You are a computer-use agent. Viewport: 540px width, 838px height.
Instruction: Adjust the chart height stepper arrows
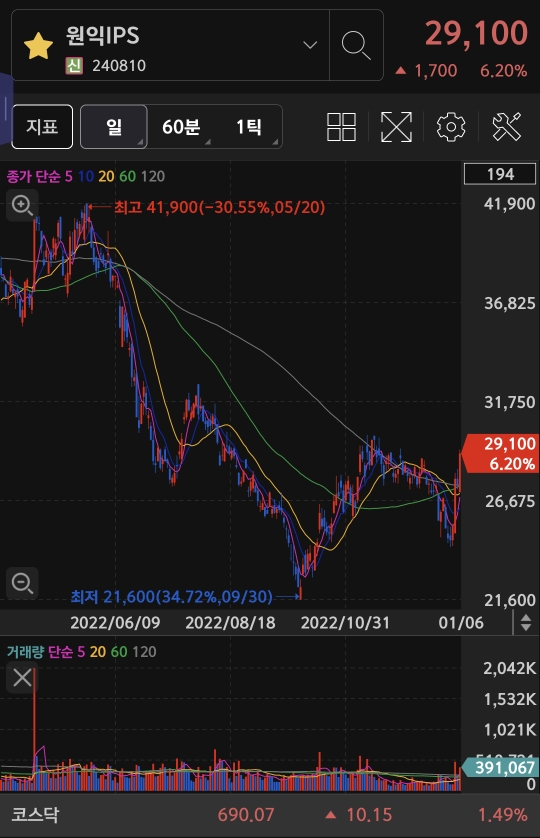526,622
